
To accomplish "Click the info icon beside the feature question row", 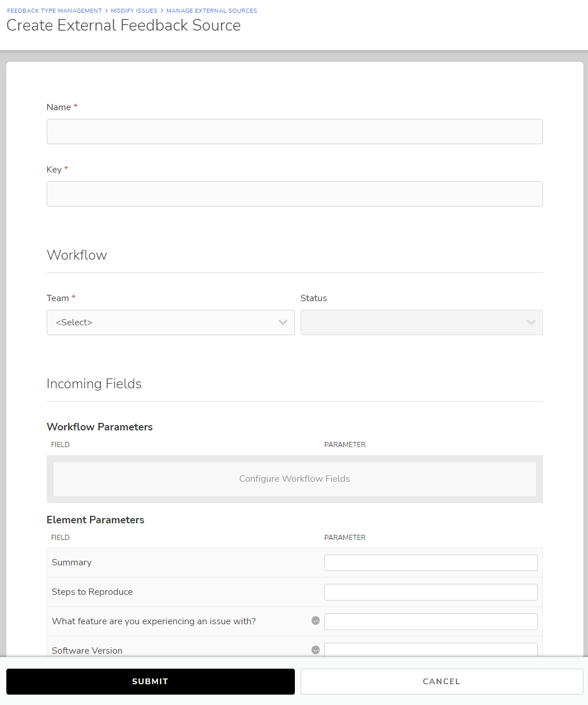I will pyautogui.click(x=316, y=621).
